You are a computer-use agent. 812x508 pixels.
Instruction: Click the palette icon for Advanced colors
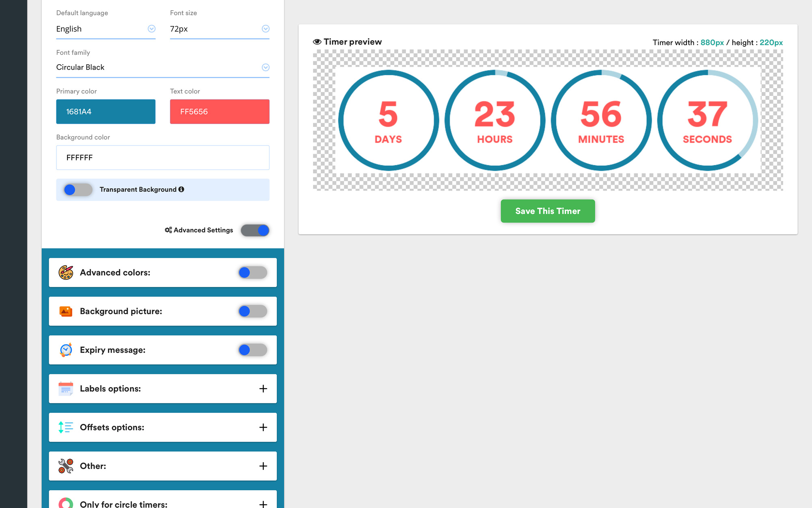(66, 272)
